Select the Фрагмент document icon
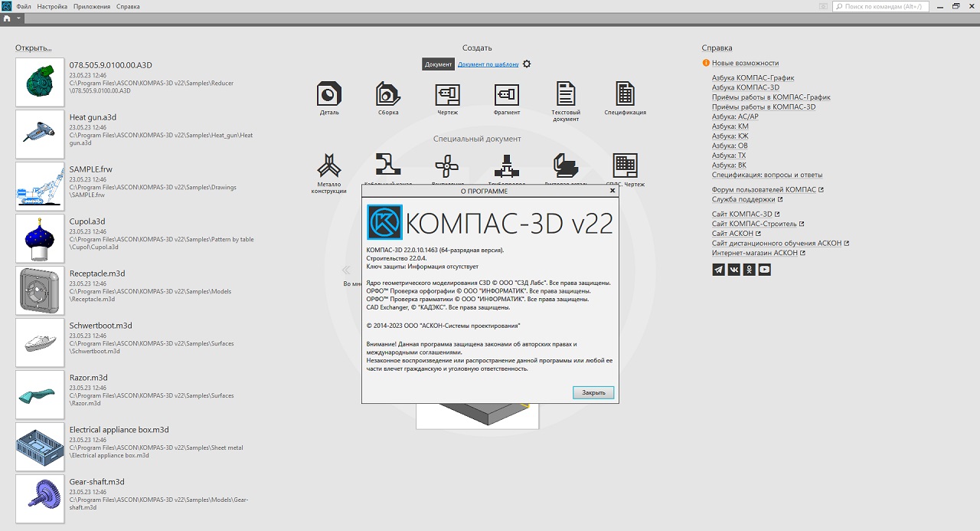Image resolution: width=980 pixels, height=531 pixels. tap(506, 94)
